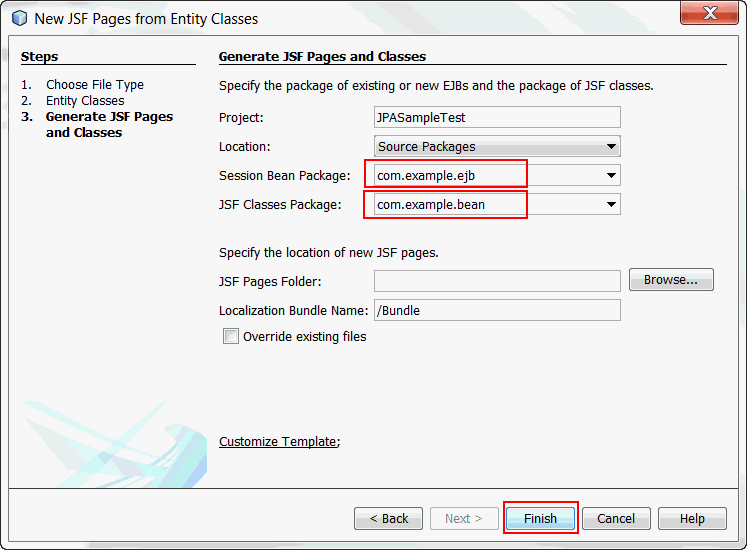The image size is (747, 550).
Task: Click the Generate JSF Pages and Classes heading
Action: (323, 56)
